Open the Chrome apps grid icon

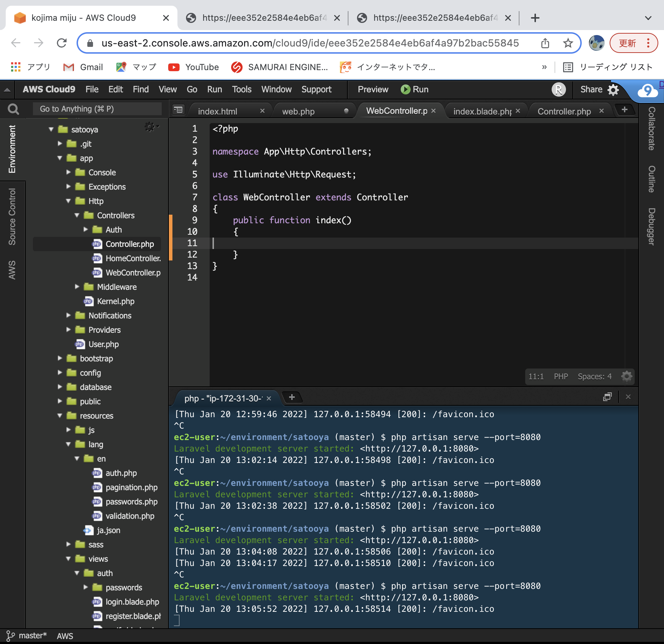coord(15,67)
